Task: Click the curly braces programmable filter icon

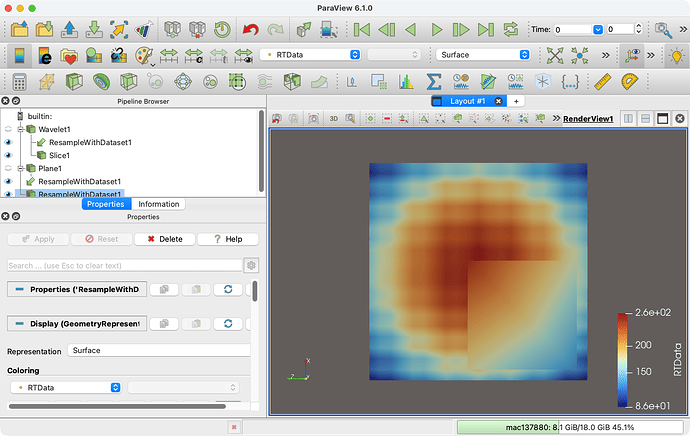Action: [x=570, y=82]
